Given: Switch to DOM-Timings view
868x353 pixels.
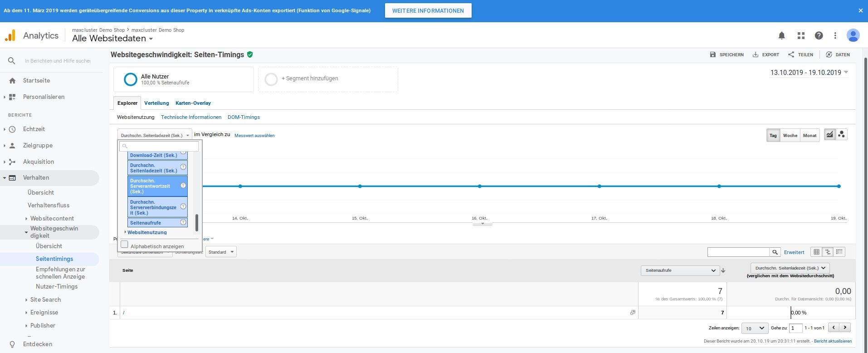Looking at the screenshot, I should pyautogui.click(x=244, y=117).
